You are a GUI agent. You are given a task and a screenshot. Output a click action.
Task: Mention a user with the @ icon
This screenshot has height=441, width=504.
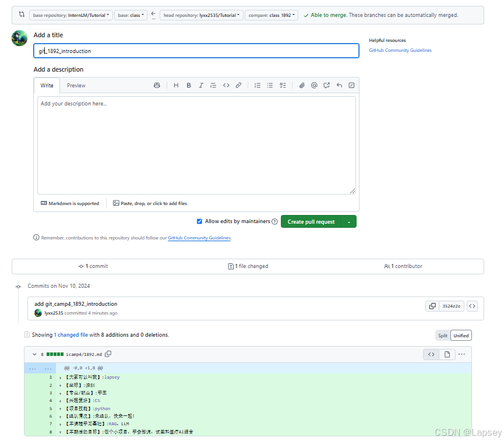[314, 86]
